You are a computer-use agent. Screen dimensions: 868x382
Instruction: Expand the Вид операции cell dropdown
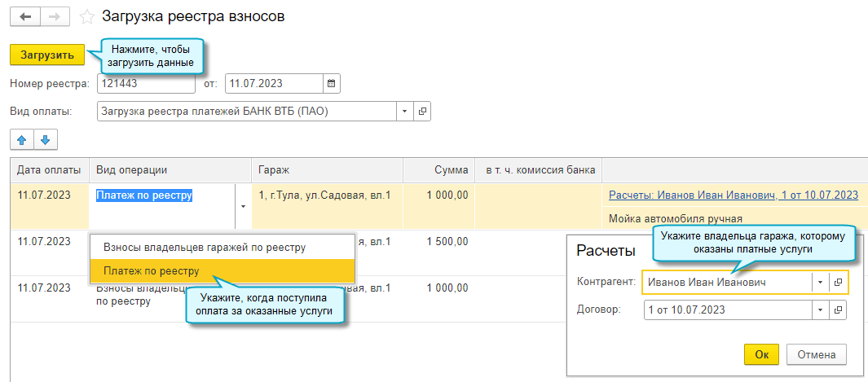pyautogui.click(x=242, y=206)
